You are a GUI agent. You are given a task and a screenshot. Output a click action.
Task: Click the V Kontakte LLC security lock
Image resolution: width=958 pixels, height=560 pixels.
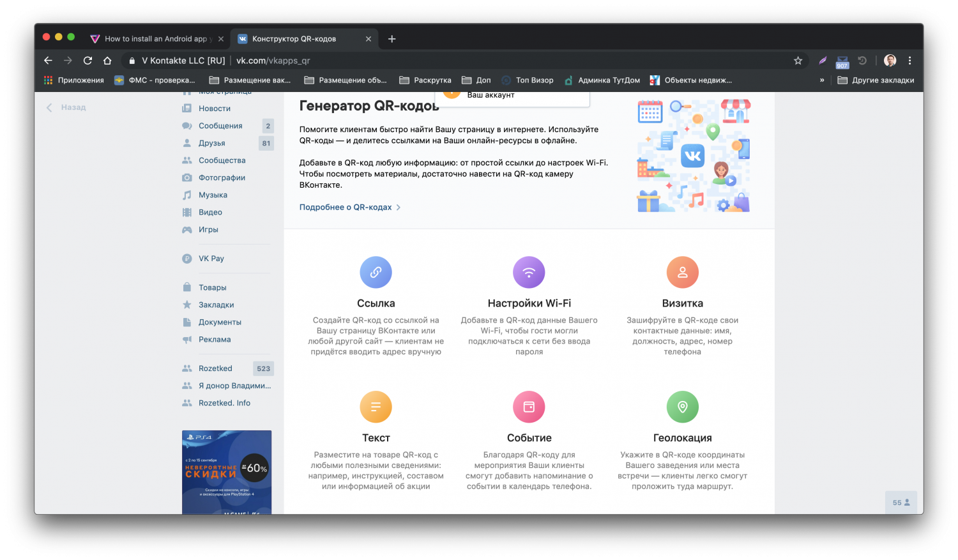132,61
